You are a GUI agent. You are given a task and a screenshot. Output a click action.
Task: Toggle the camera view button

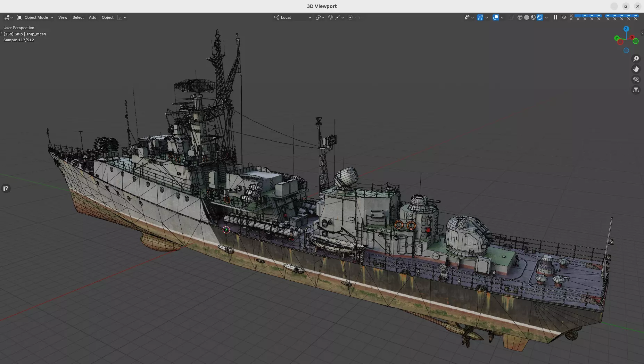tap(636, 80)
